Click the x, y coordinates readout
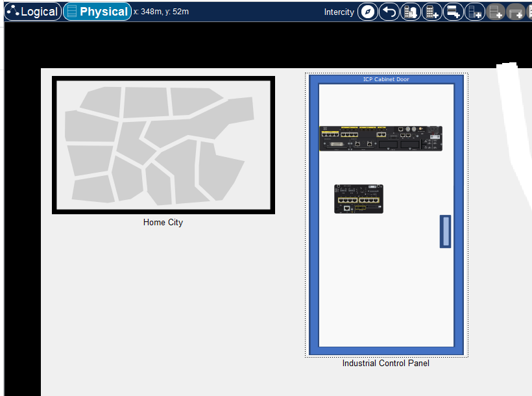This screenshot has width=532, height=396. tap(161, 12)
